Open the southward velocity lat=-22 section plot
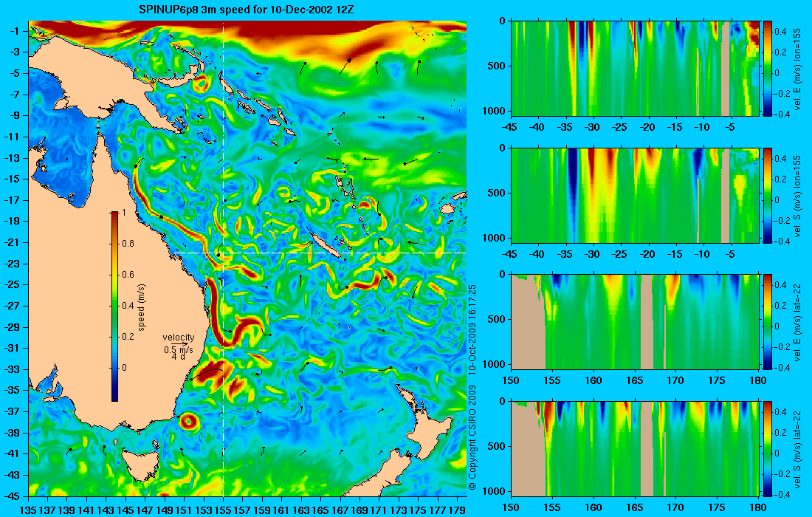 pos(635,448)
